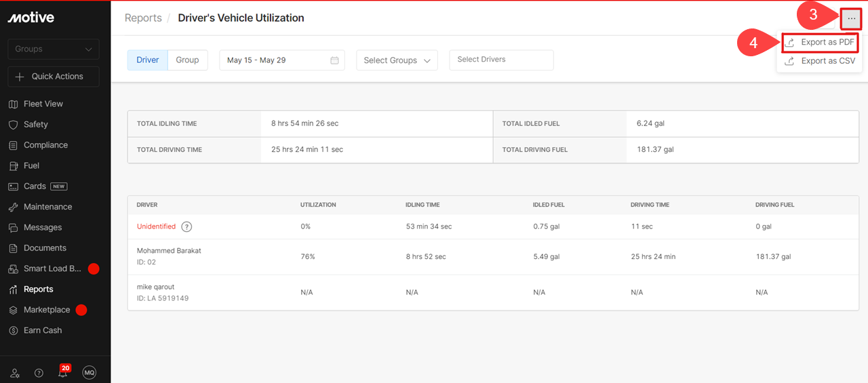Expand the Groups dropdown in sidebar
The height and width of the screenshot is (383, 868).
pyautogui.click(x=54, y=49)
